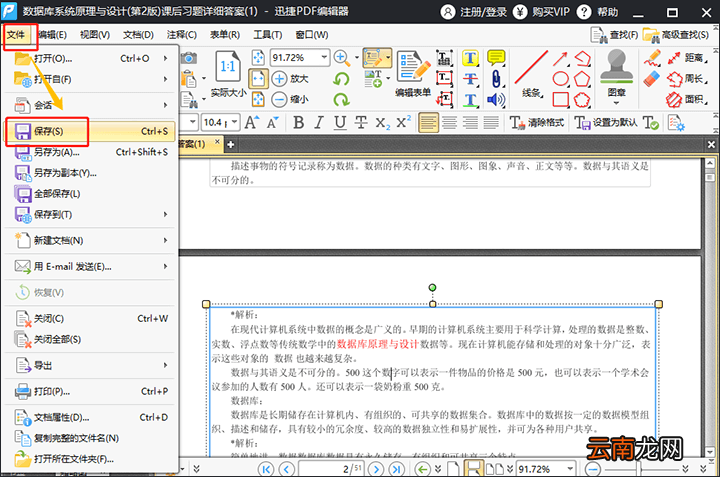Image resolution: width=720 pixels, height=477 pixels.
Task: Click Clear Format (清除格式) button
Action: pyautogui.click(x=537, y=123)
